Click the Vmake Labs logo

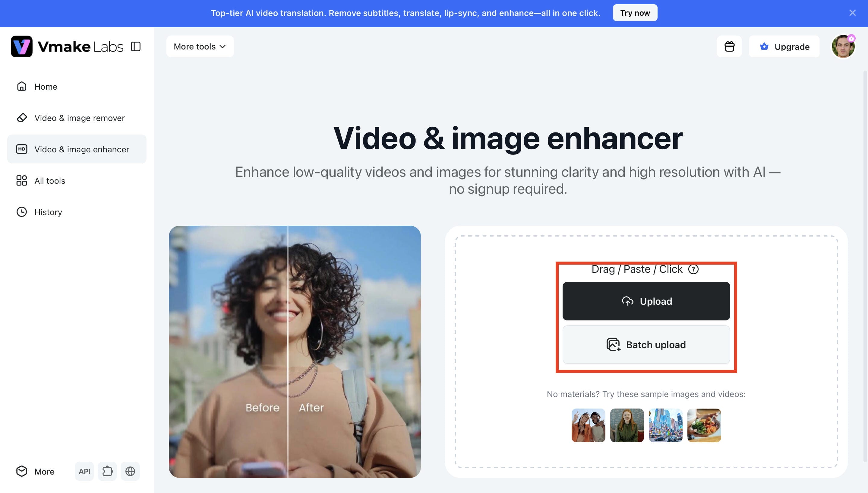click(x=67, y=46)
